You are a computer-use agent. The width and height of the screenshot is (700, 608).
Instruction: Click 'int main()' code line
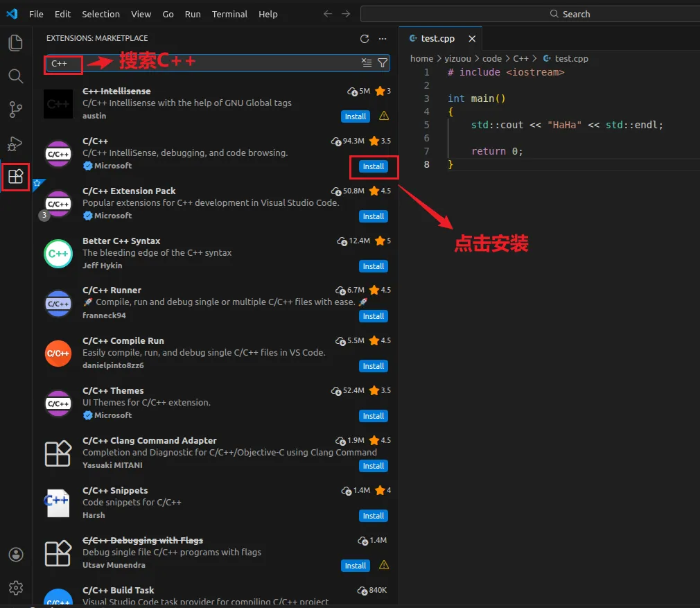click(476, 98)
